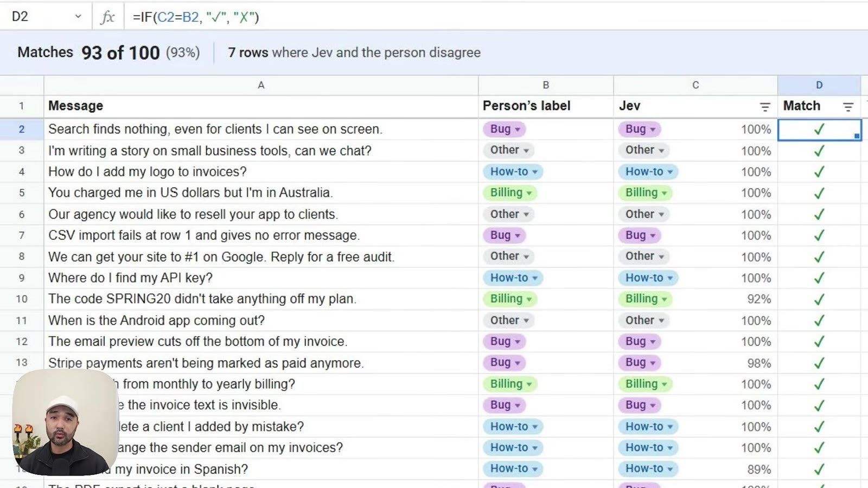This screenshot has width=868, height=488.
Task: Select the Person's label header cell
Action: 546,106
